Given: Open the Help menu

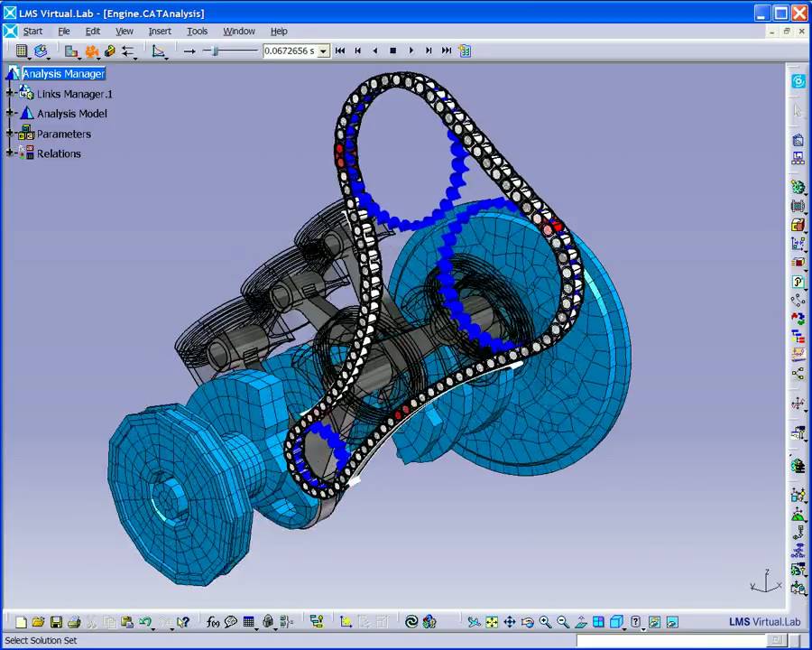Looking at the screenshot, I should point(279,31).
